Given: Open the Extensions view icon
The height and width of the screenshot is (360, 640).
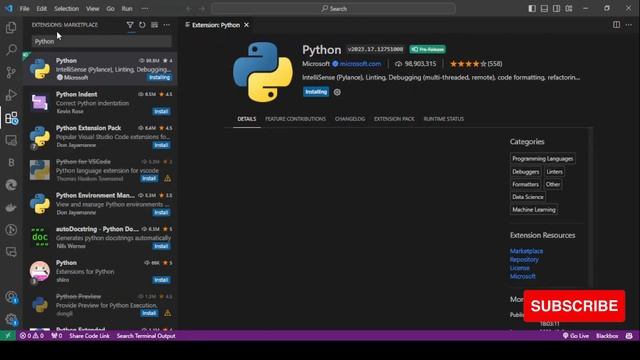Looking at the screenshot, I should click(x=11, y=118).
